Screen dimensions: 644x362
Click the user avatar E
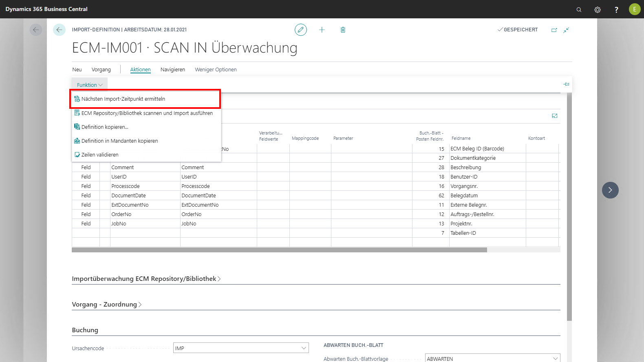(634, 9)
